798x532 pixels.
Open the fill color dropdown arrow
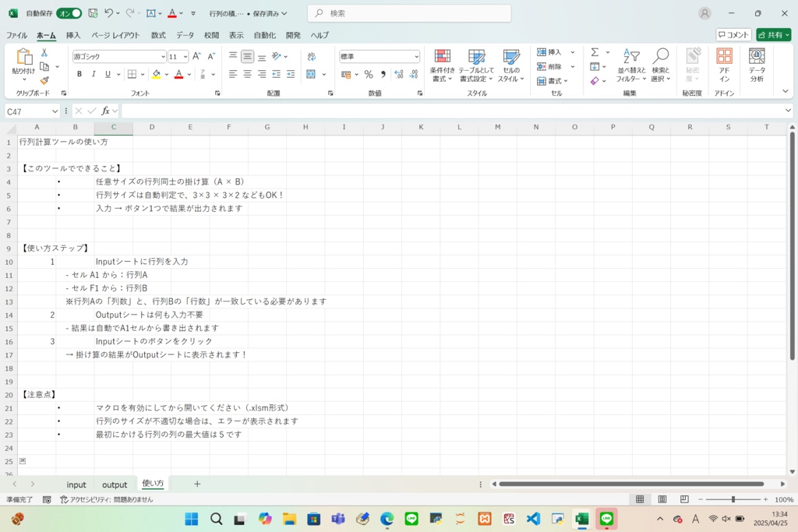[168, 74]
